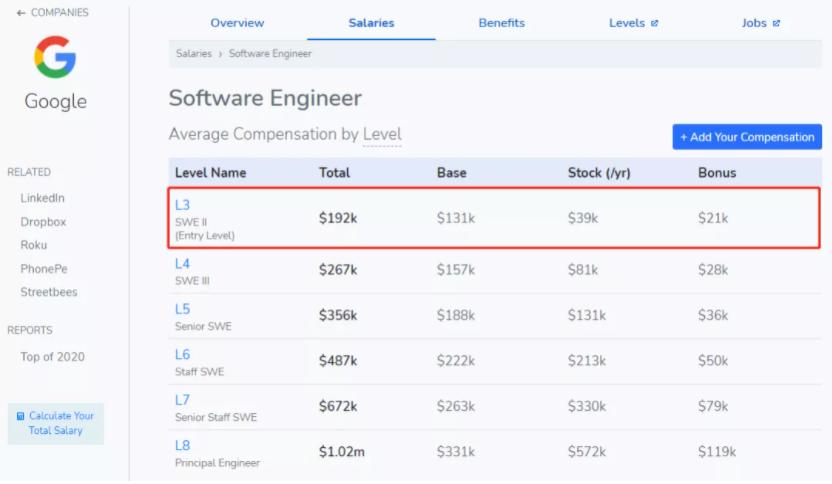Click the $39k stock value for L3
Image resolution: width=832 pixels, height=484 pixels.
pos(583,218)
